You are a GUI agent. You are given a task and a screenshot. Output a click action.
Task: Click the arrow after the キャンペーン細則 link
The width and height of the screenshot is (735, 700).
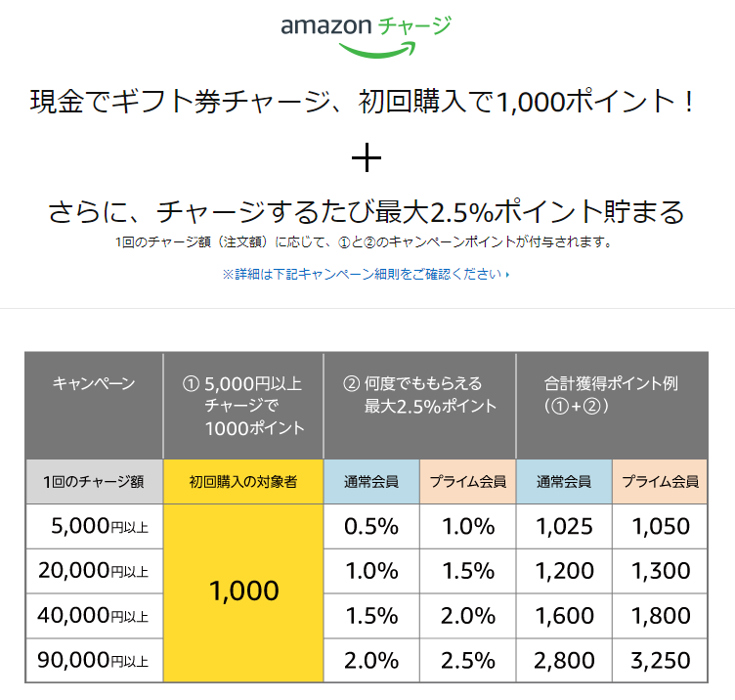508,275
